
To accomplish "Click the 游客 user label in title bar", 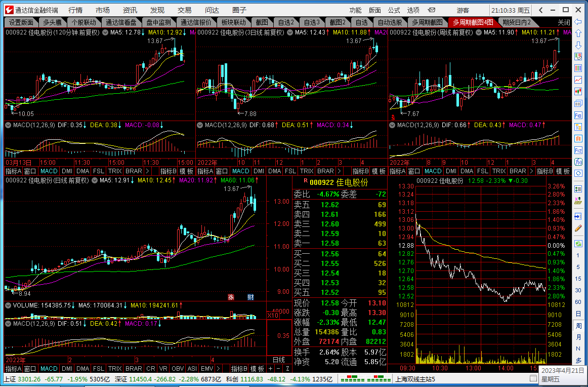I will click(x=463, y=10).
